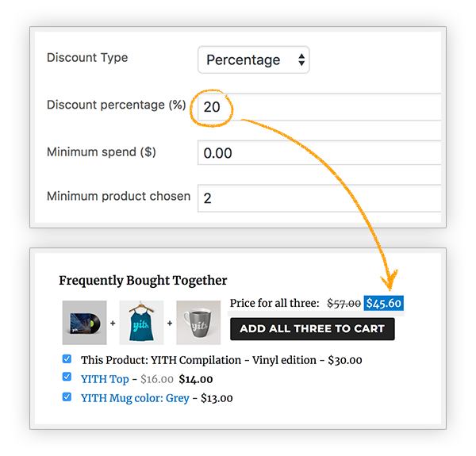Click the Percentage dropdown arrows
The height and width of the screenshot is (456, 476).
pos(301,59)
